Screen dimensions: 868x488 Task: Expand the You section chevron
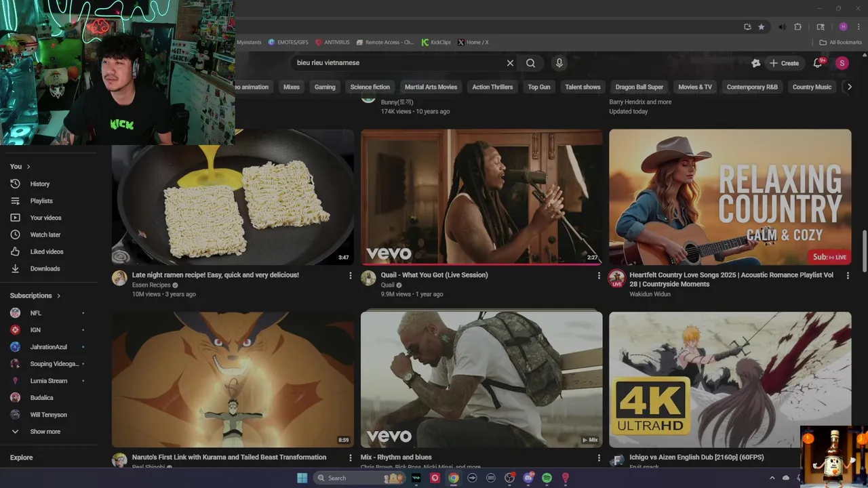28,167
